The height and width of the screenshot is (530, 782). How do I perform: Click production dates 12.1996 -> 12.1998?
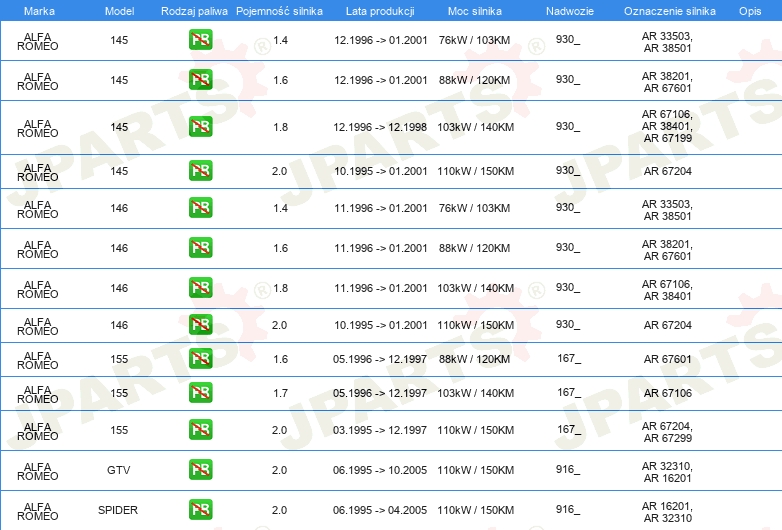pyautogui.click(x=380, y=127)
